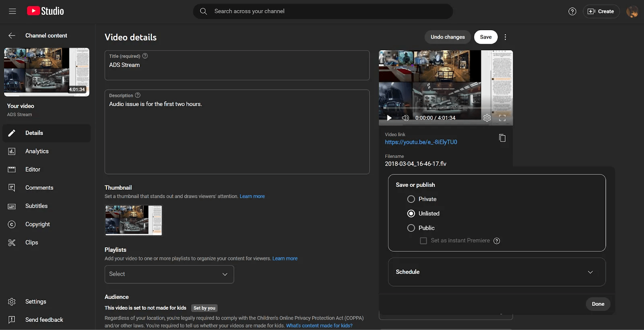Screen dimensions: 644x330
Task: Click in the search across your channel field
Action: (323, 11)
